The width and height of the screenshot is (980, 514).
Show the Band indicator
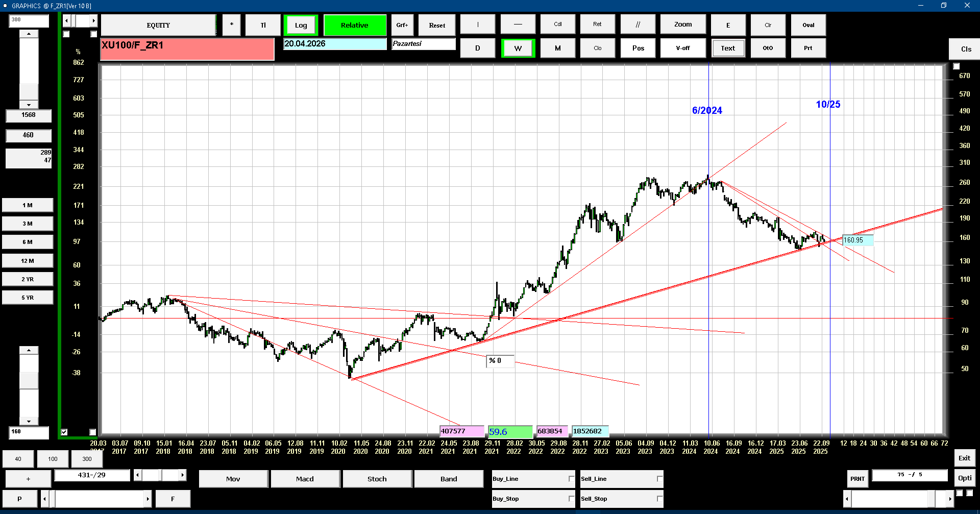pyautogui.click(x=449, y=479)
